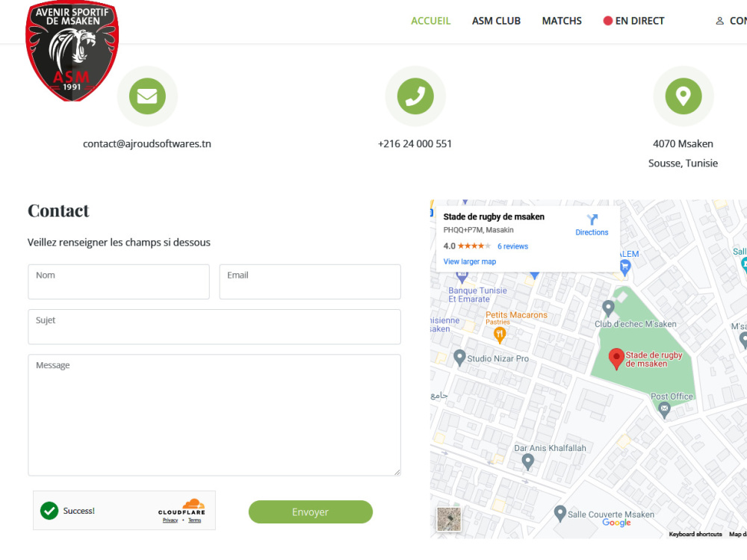Click the 4.0 star rating
747x560 pixels.
[x=467, y=246]
